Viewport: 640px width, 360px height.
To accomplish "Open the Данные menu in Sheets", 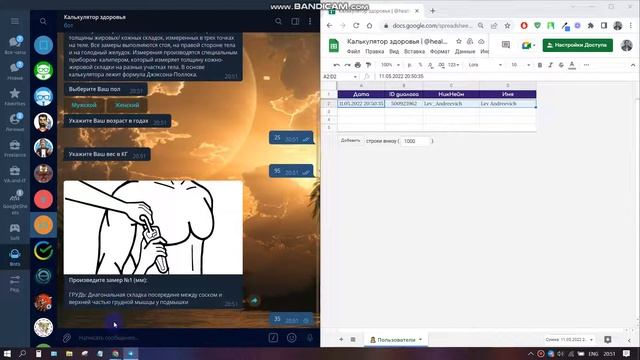I will click(465, 51).
